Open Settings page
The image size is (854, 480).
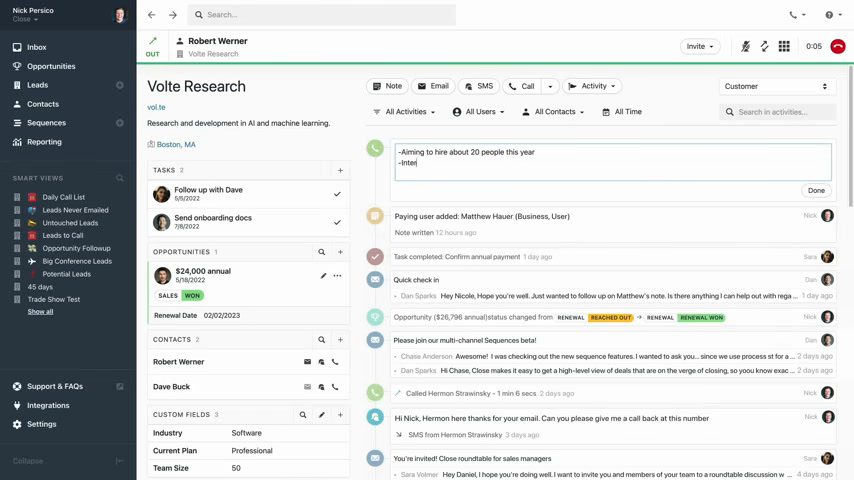(x=41, y=424)
